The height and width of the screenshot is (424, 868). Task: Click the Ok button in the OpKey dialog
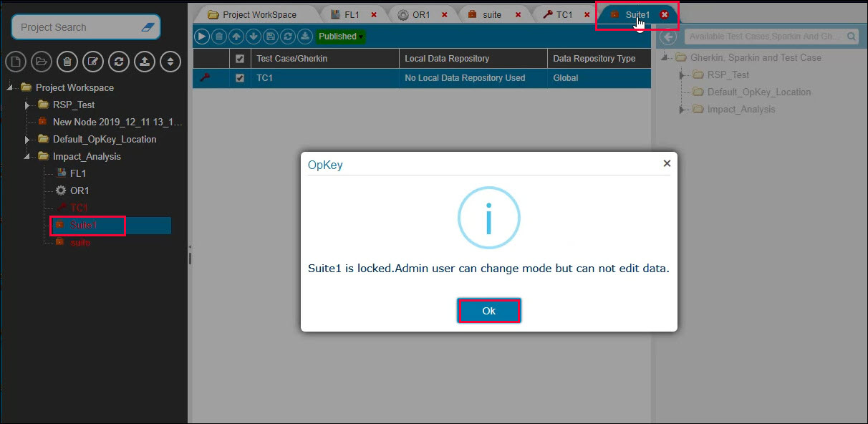[x=488, y=311]
